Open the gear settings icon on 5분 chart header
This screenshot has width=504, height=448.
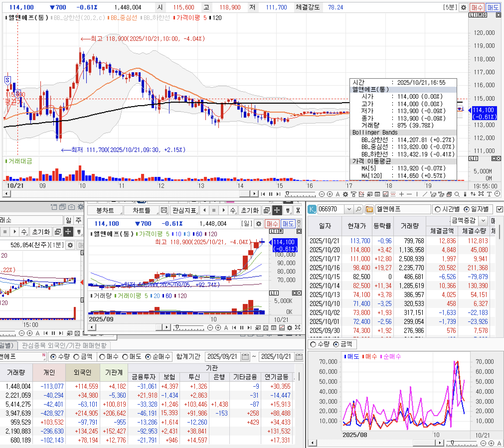click(x=463, y=7)
